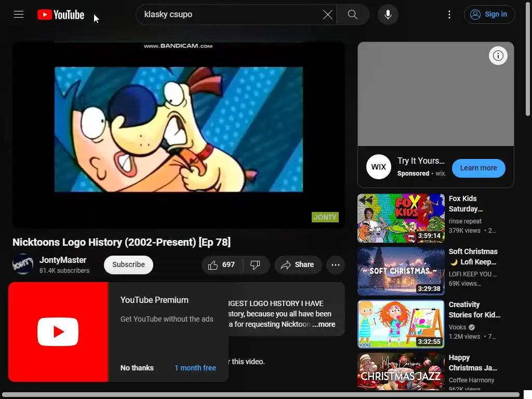Accept 1 month free Premium offer
Viewport: 532px width, 399px height.
tap(195, 368)
